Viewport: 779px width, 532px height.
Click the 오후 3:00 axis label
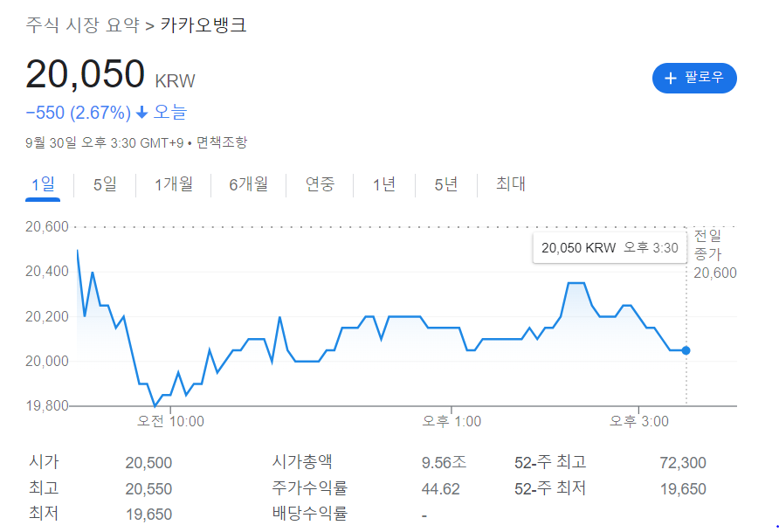(x=639, y=422)
